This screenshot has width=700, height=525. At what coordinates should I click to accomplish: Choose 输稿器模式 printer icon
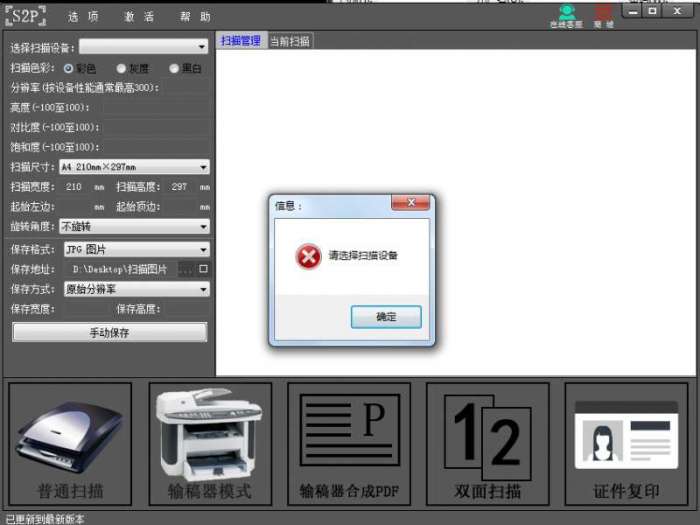click(x=210, y=444)
